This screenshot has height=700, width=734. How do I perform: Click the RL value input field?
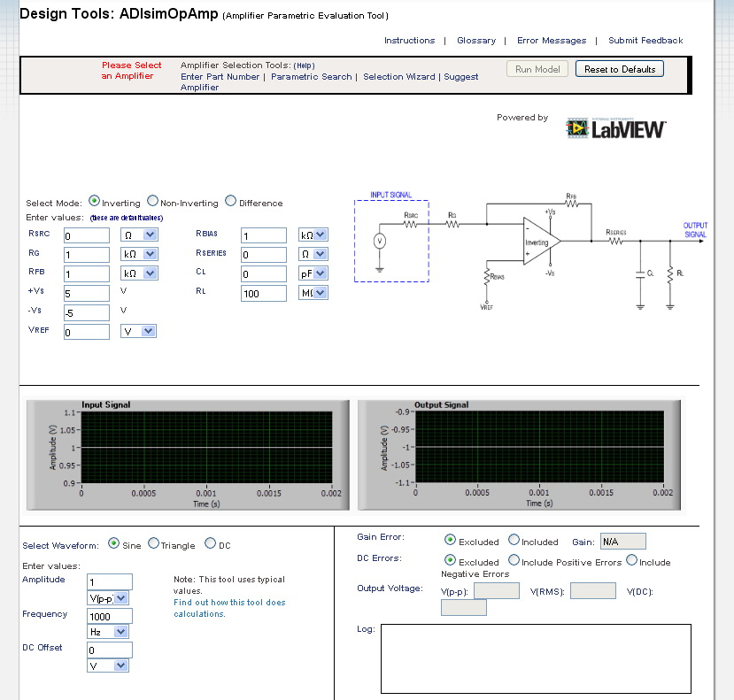click(x=264, y=294)
